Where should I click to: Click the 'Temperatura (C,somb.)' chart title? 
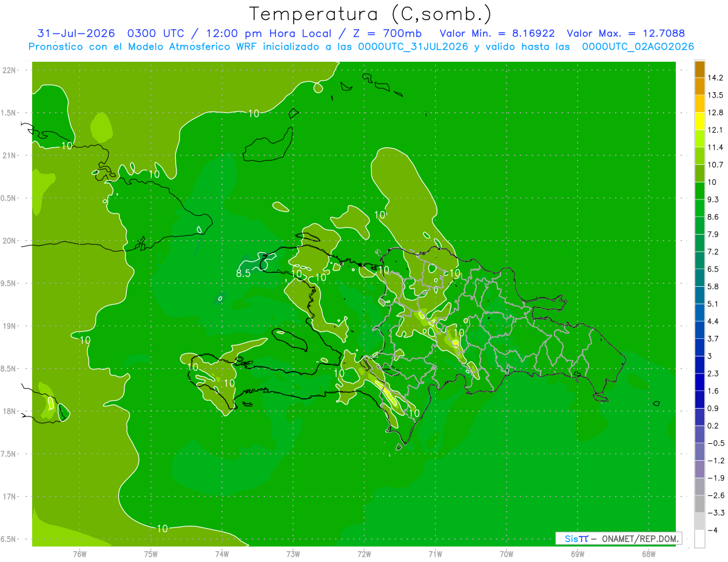click(370, 14)
